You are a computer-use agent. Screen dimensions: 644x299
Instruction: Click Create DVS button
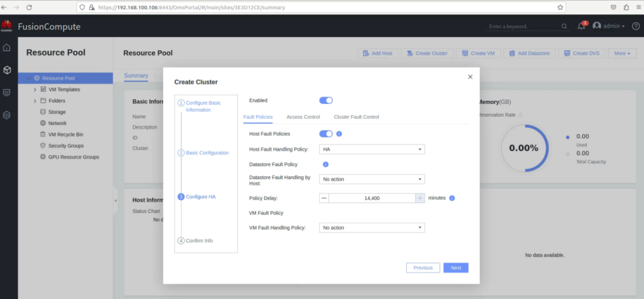pyautogui.click(x=582, y=53)
